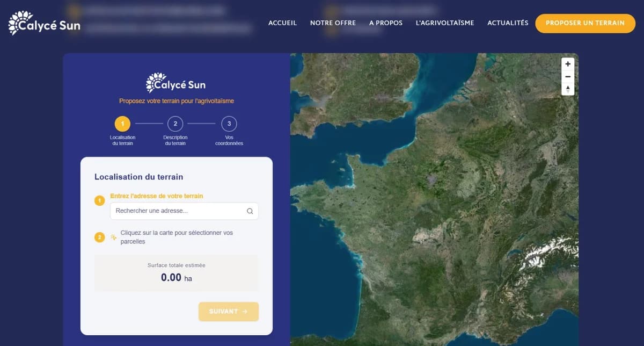Reset map bearing with compass button
The height and width of the screenshot is (346, 644).
(568, 89)
